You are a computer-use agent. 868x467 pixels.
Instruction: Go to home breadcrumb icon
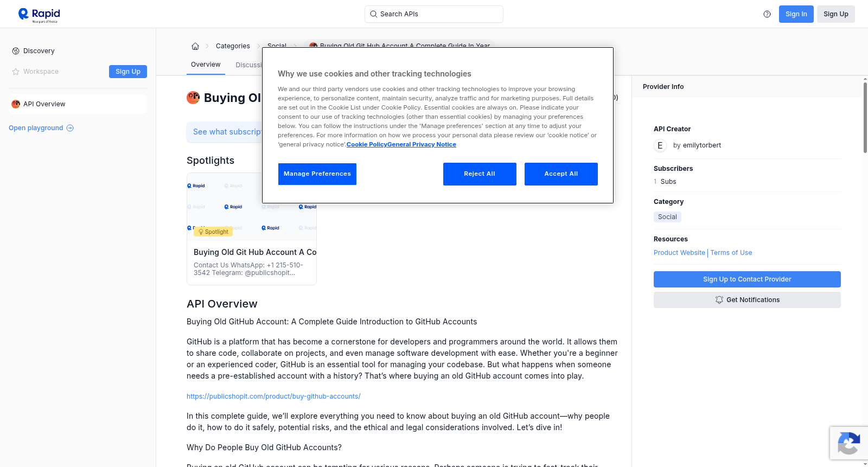[x=195, y=46]
